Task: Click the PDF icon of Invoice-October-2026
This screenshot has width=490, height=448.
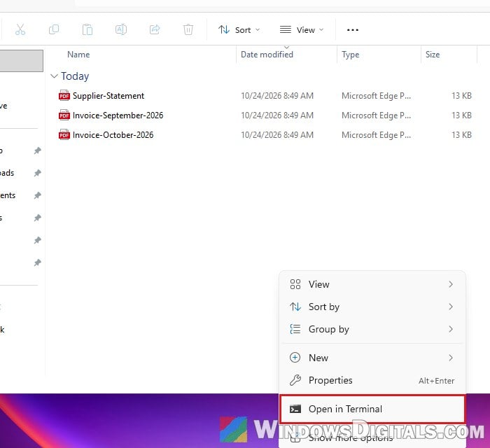Action: [64, 135]
